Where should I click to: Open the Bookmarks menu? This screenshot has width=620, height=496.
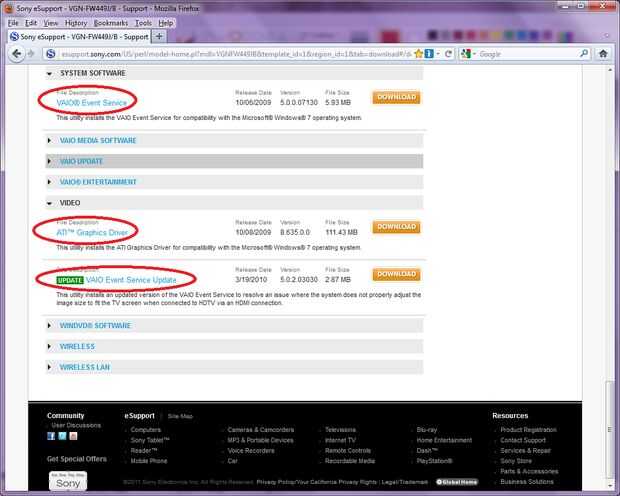111,23
